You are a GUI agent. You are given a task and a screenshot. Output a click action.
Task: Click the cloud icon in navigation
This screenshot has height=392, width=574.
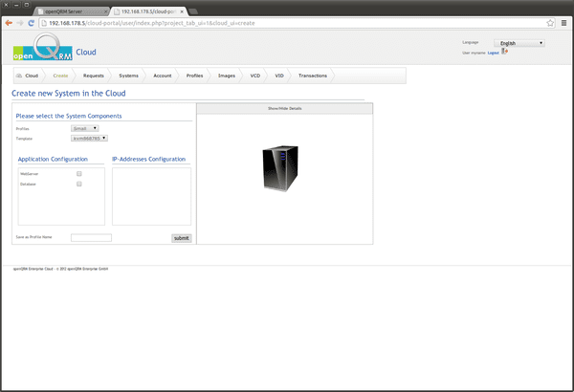point(19,76)
